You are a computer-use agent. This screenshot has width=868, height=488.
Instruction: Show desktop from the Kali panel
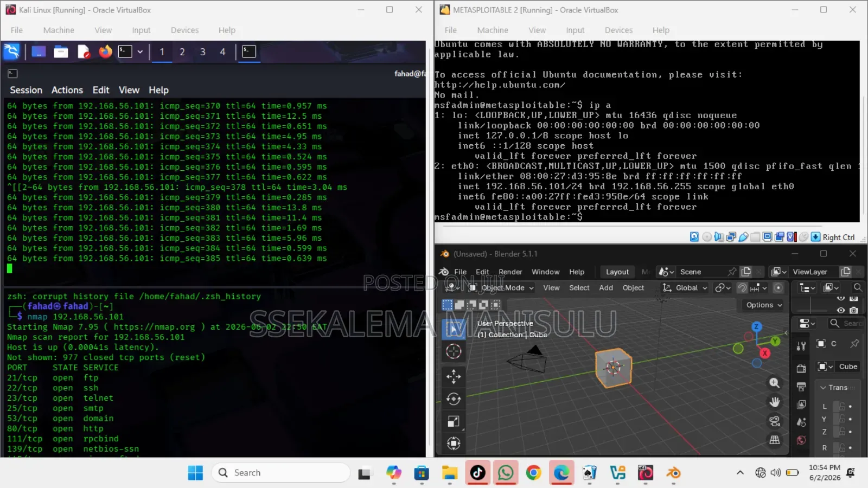tap(39, 52)
